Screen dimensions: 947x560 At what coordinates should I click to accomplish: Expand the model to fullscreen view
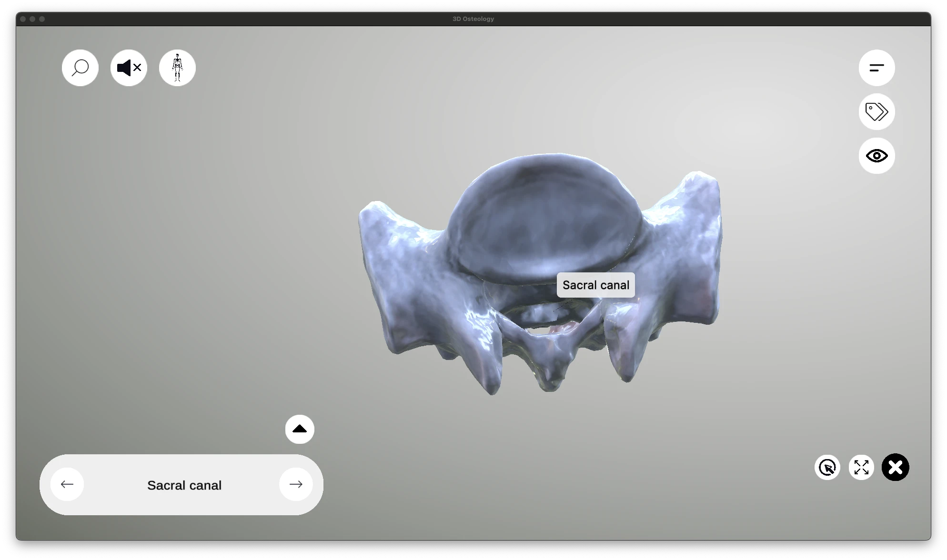click(861, 467)
